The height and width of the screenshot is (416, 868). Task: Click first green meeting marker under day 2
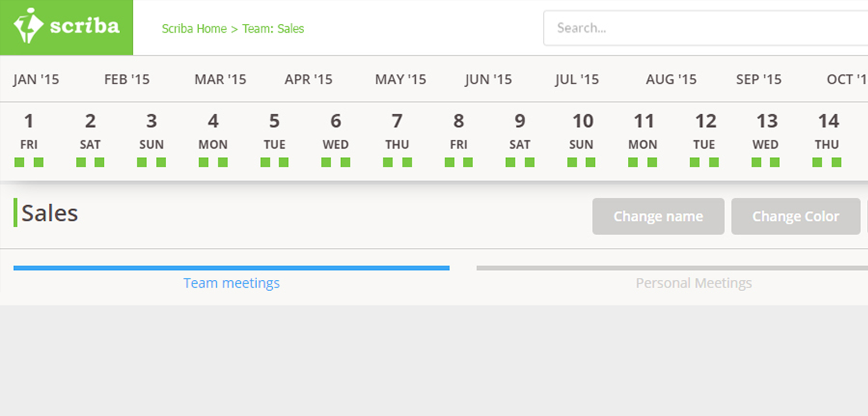click(81, 162)
